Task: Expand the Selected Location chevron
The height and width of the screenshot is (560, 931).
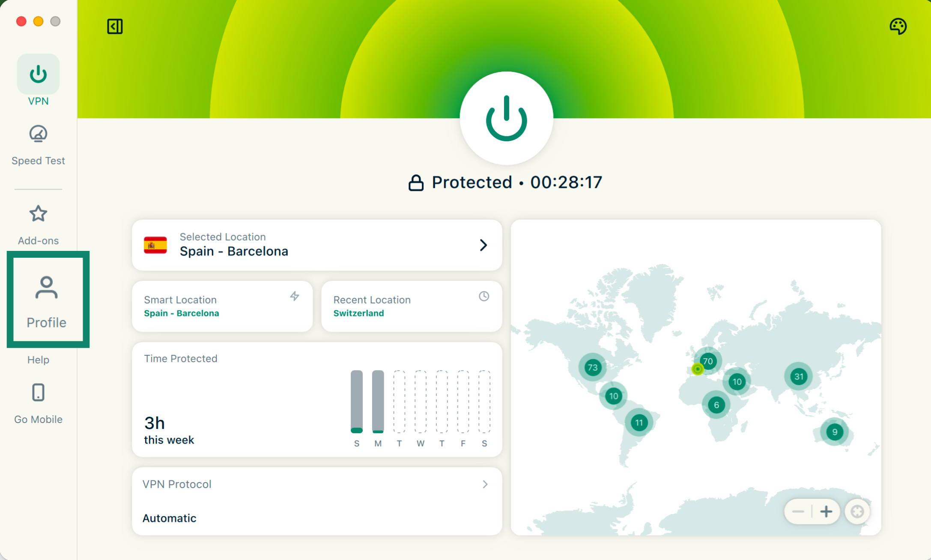Action: pos(483,245)
